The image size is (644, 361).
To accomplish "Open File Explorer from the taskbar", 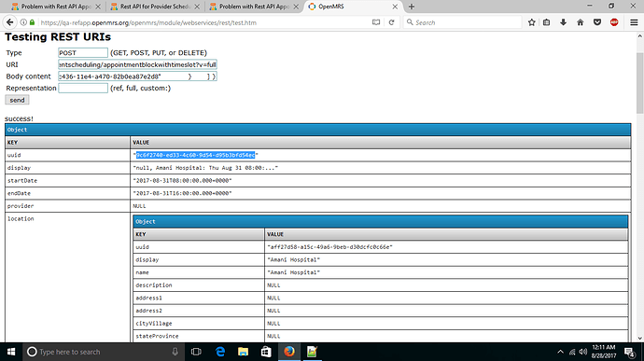I will click(244, 352).
